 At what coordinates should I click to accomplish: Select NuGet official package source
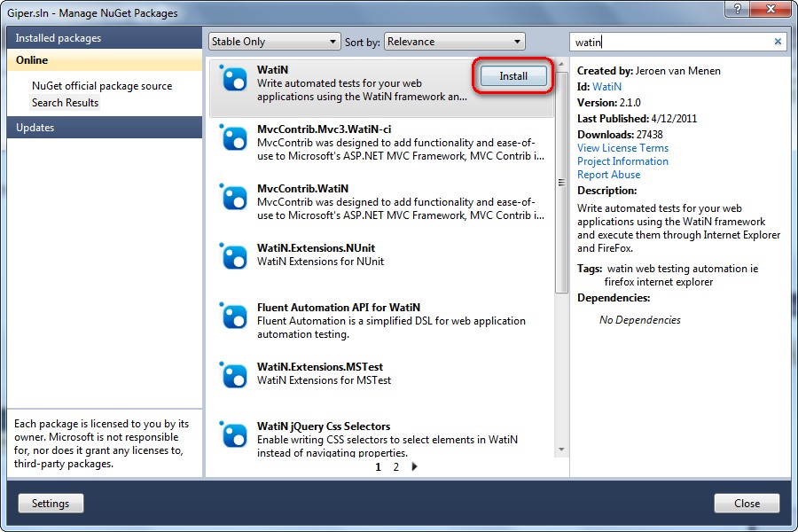(102, 86)
